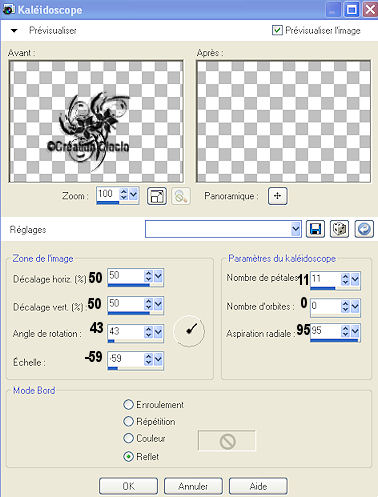Click the Panoramique navigate crosshair button
The width and height of the screenshot is (378, 497).
(x=277, y=196)
